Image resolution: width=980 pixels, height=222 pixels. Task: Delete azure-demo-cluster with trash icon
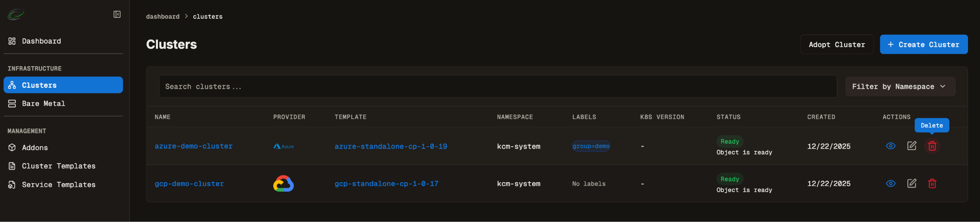click(932, 146)
